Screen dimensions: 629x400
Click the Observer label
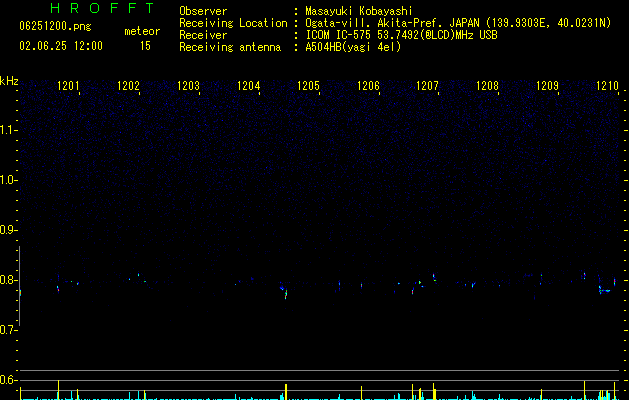(203, 11)
